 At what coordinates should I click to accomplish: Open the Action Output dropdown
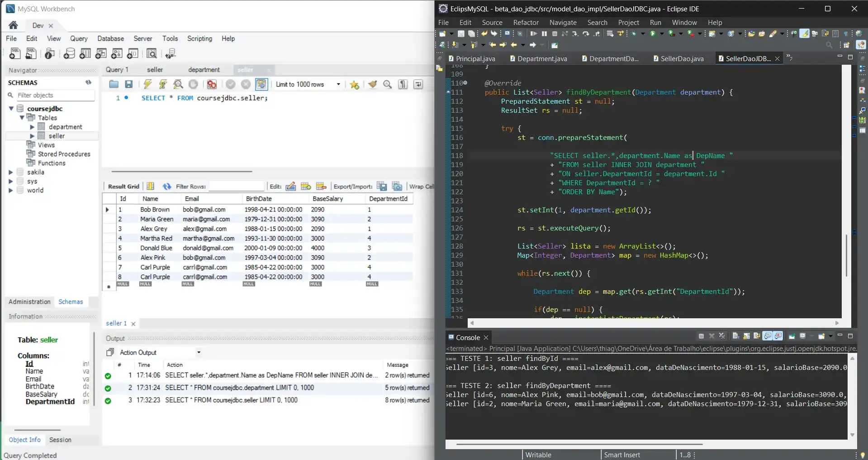click(x=199, y=353)
